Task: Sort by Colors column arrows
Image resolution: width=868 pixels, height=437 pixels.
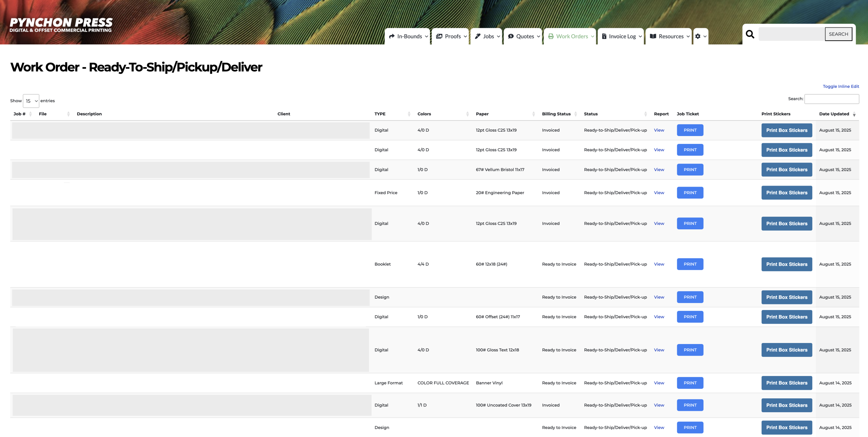Action: pos(468,114)
